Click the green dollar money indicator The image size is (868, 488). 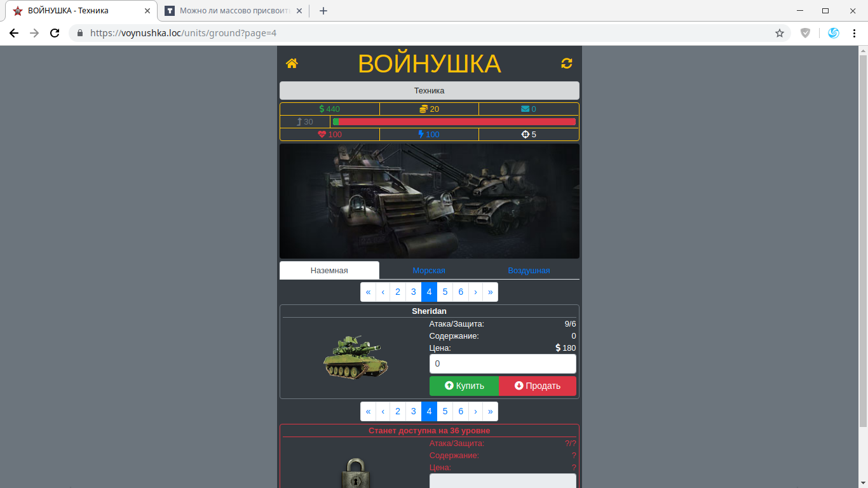pos(329,109)
